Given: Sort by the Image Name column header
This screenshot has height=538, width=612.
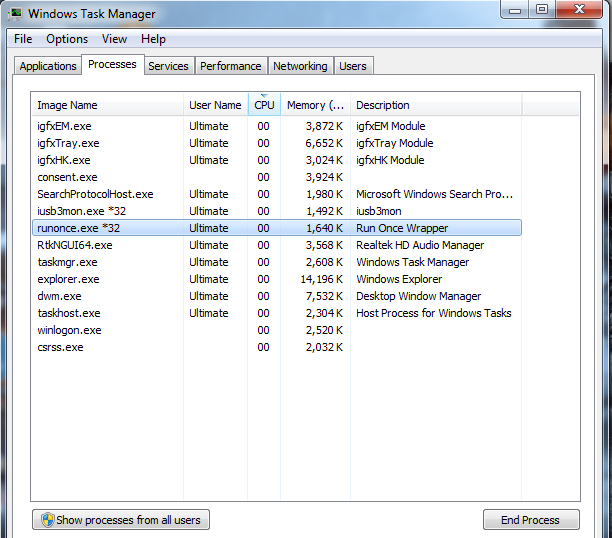Looking at the screenshot, I should click(x=107, y=105).
